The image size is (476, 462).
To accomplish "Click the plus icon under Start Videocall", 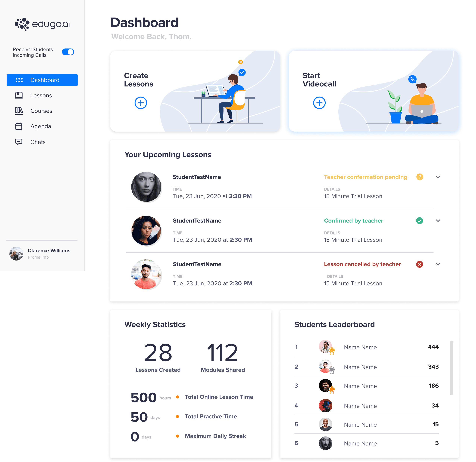I will pyautogui.click(x=319, y=103).
